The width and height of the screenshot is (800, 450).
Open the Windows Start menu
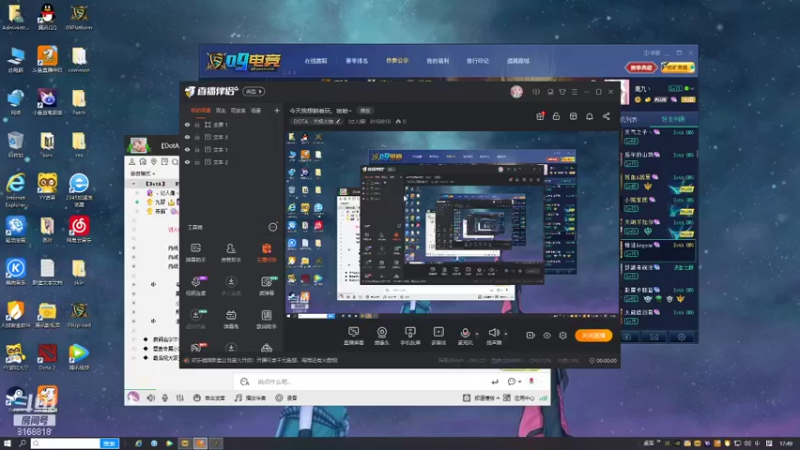tap(7, 443)
